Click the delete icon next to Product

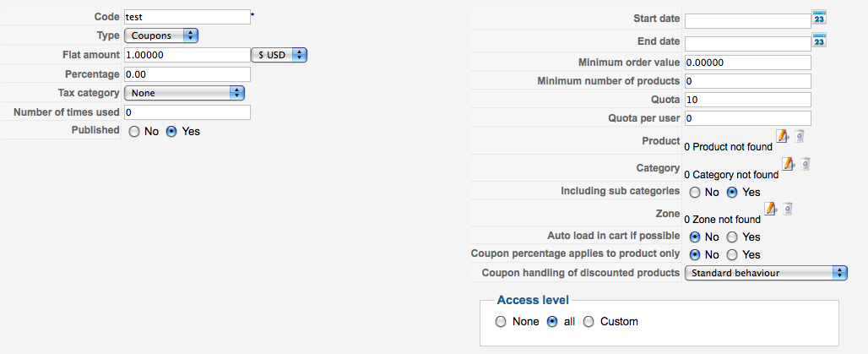coord(799,136)
